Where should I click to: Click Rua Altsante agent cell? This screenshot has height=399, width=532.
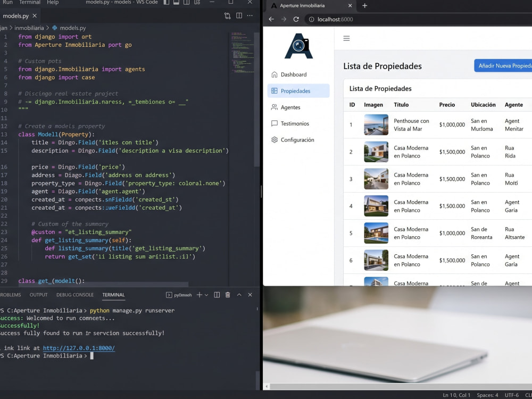tap(514, 233)
